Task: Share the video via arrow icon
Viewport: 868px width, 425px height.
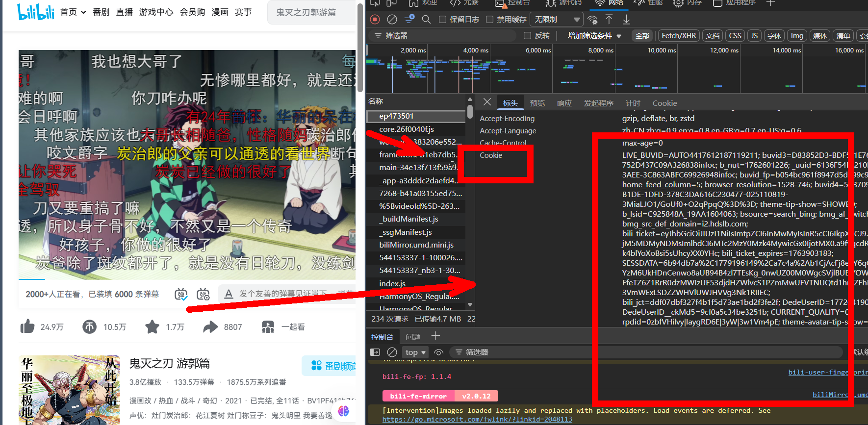Action: click(x=210, y=326)
